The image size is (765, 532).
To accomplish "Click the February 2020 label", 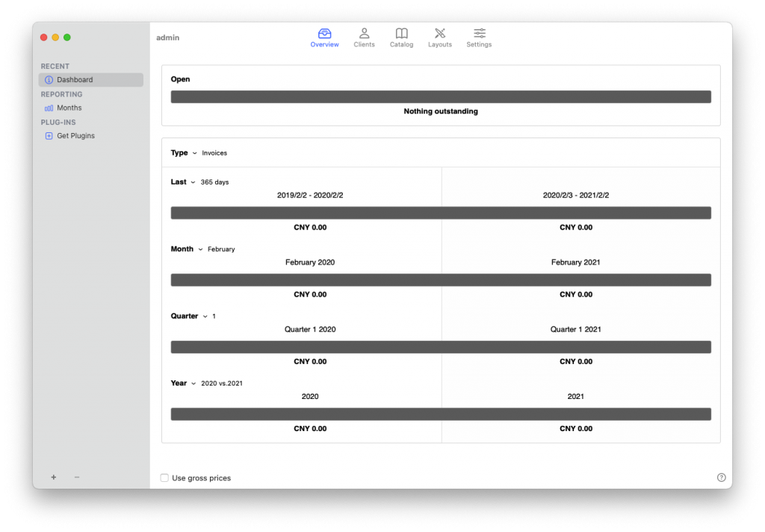I will click(310, 262).
